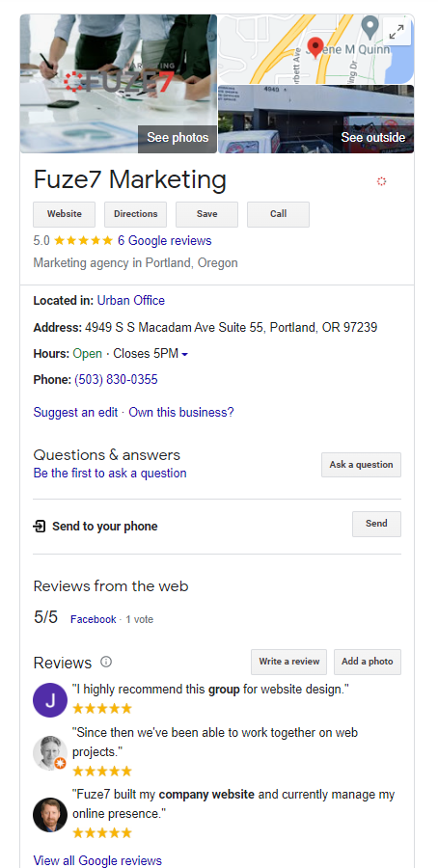Save Fuze7 Marketing with Save button
The height and width of the screenshot is (868, 438).
[x=207, y=214]
